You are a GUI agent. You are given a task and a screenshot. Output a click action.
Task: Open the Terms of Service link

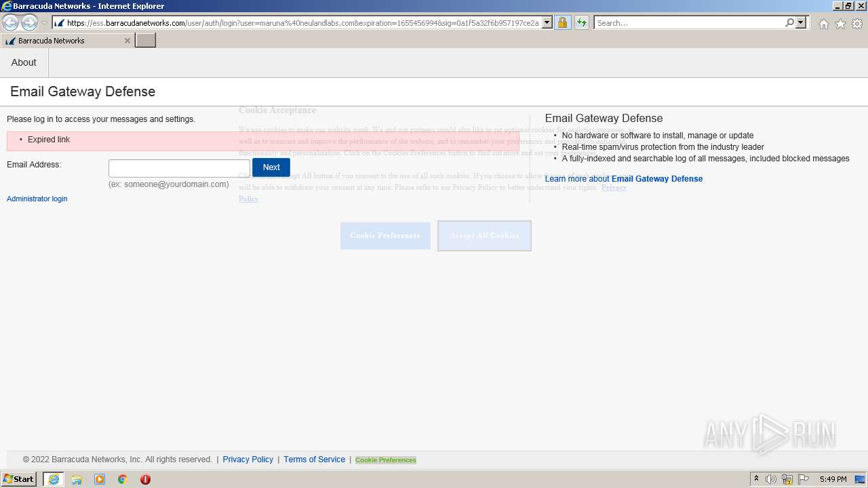315,460
